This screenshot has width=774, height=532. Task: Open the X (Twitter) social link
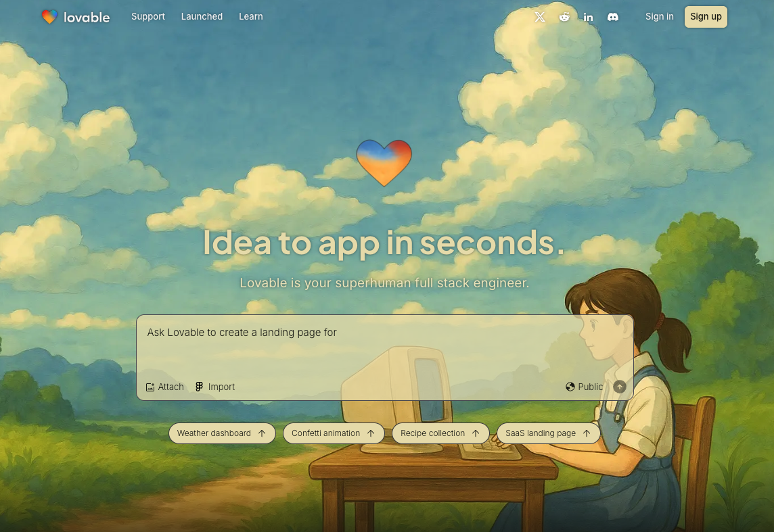click(x=539, y=17)
